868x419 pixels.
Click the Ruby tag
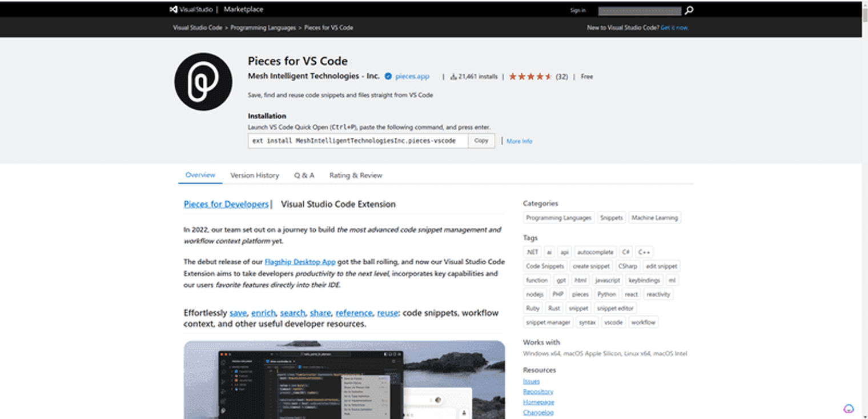tap(533, 308)
